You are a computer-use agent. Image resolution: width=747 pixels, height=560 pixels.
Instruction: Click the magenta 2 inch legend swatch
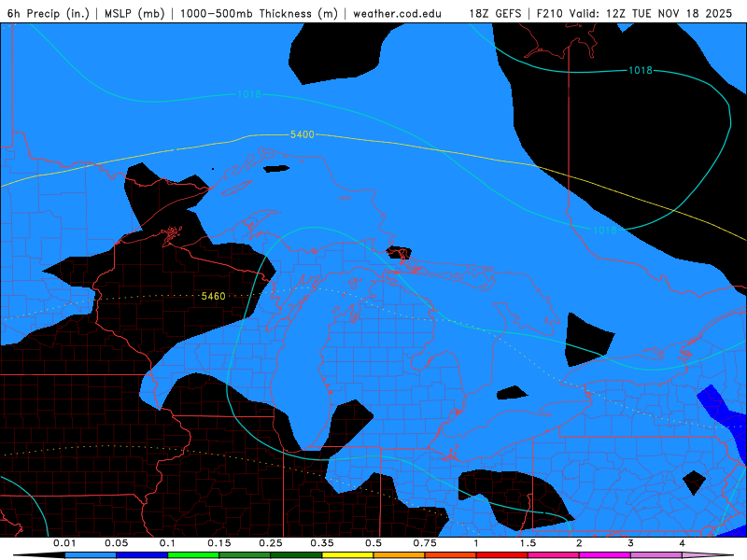605,555
